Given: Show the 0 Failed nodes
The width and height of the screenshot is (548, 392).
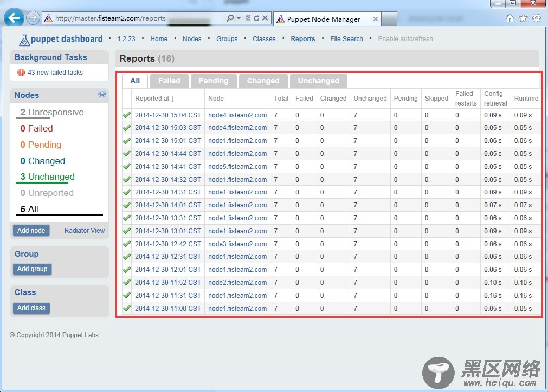Looking at the screenshot, I should (x=37, y=128).
